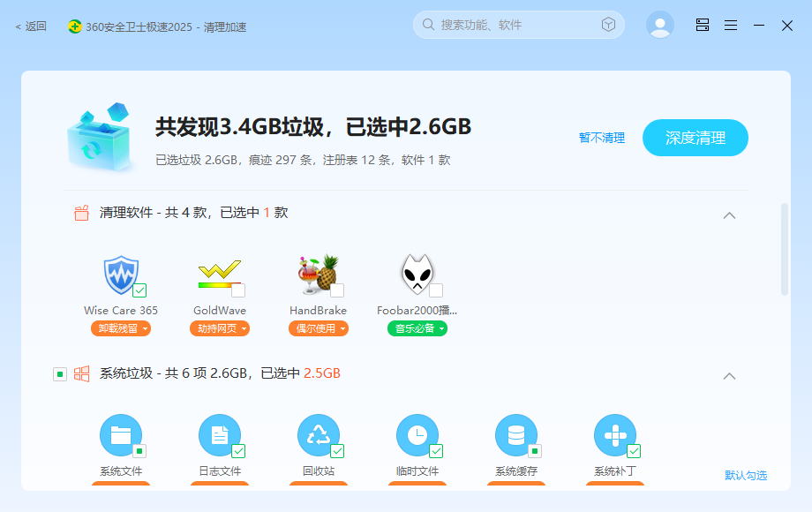Uncheck the Wise Care 365 checkbox
The image size is (812, 512).
(139, 290)
